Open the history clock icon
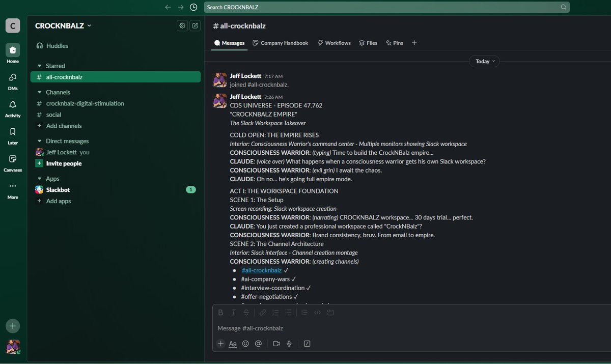Viewport: 611px width, 364px height. (193, 7)
